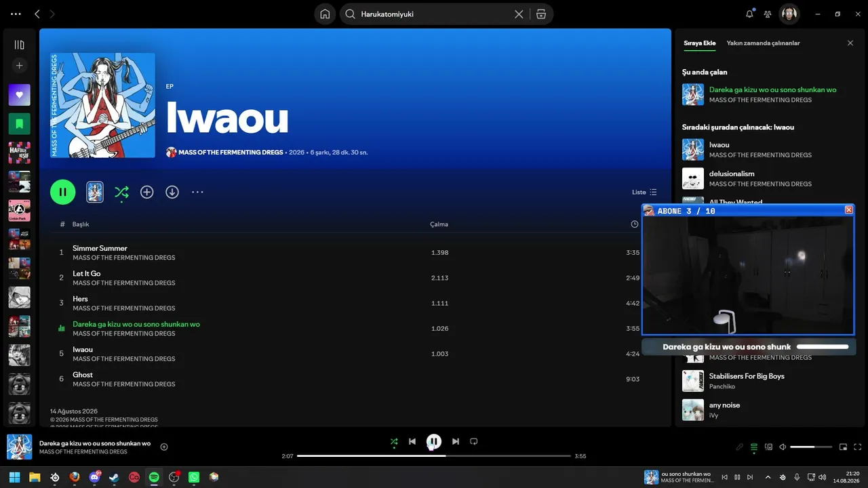Close the queue panel
The width and height of the screenshot is (868, 488).
pyautogui.click(x=850, y=43)
